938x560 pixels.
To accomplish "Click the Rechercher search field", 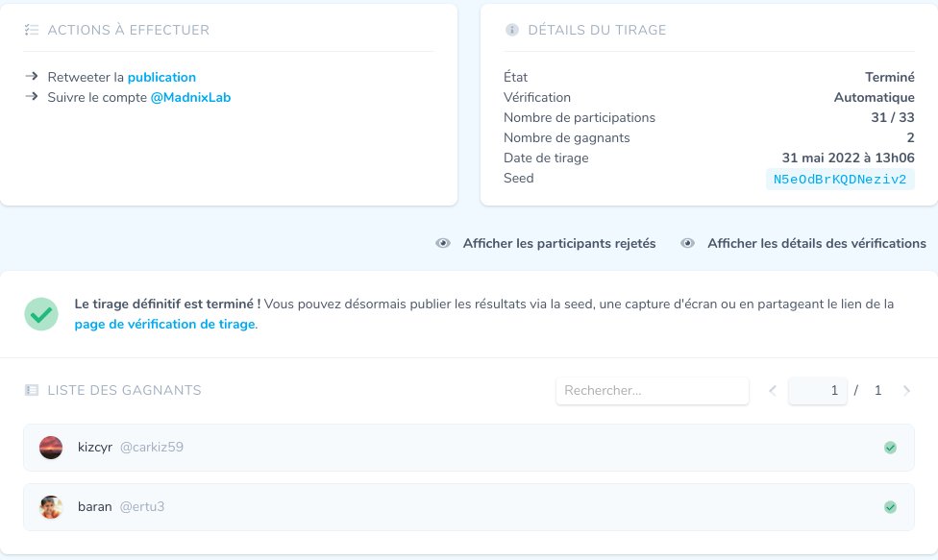I will pyautogui.click(x=652, y=391).
